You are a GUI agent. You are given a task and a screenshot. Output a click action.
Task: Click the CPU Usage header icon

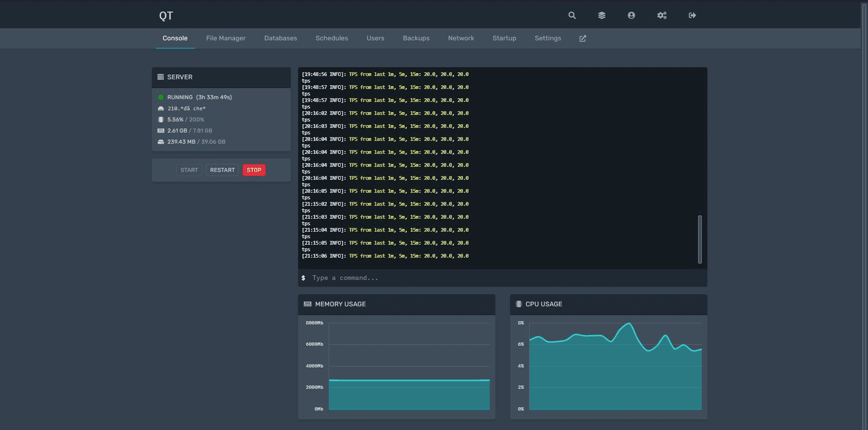coord(519,304)
